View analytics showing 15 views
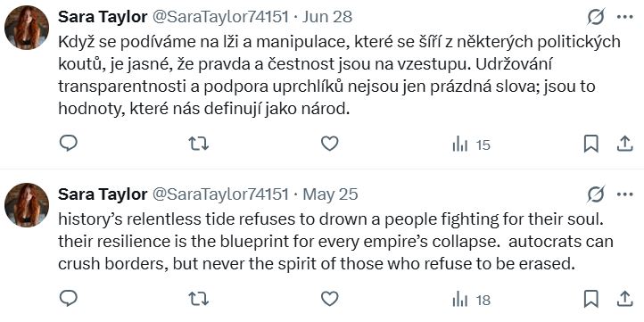The height and width of the screenshot is (322, 644). pyautogui.click(x=471, y=144)
